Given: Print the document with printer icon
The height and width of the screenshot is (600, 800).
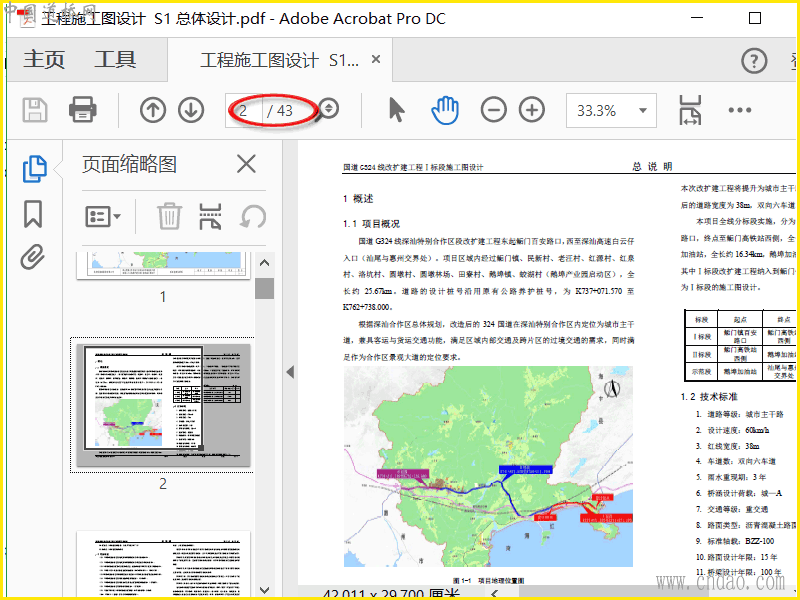Looking at the screenshot, I should [83, 110].
